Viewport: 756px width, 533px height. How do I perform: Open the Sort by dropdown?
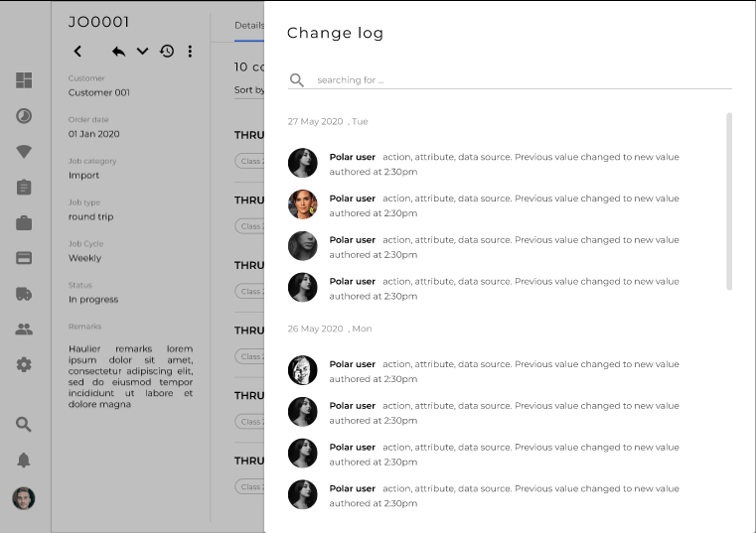[249, 90]
